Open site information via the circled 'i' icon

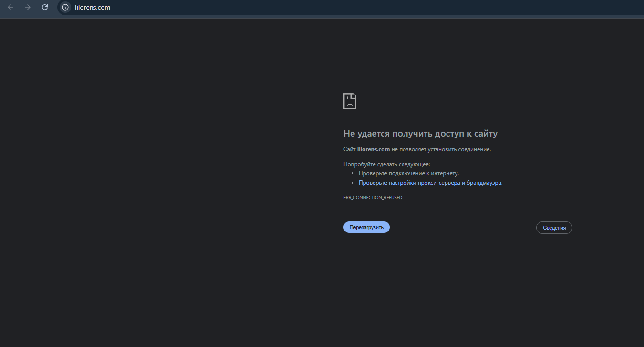(65, 7)
